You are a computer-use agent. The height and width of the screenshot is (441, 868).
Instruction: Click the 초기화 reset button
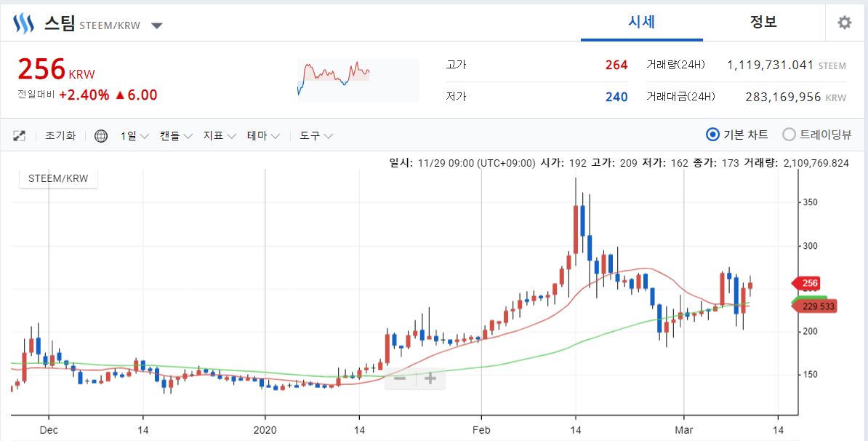pos(60,136)
